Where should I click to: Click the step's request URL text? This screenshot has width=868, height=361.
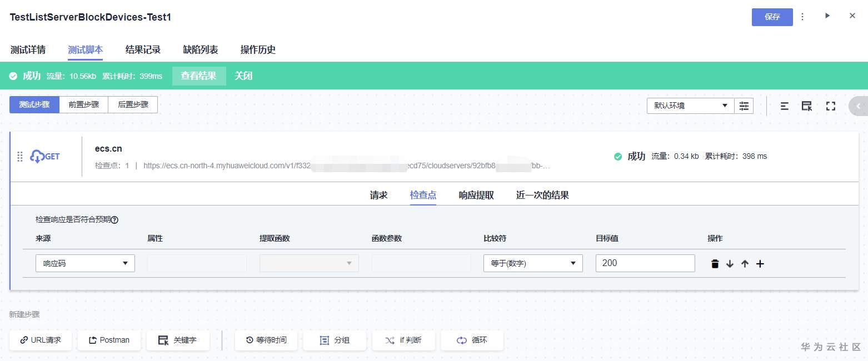(x=347, y=166)
